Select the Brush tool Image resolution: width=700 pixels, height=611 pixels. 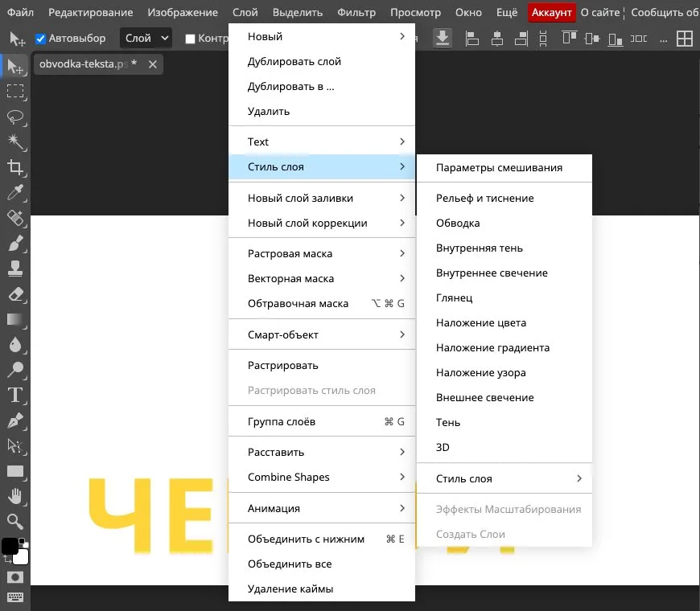point(15,244)
